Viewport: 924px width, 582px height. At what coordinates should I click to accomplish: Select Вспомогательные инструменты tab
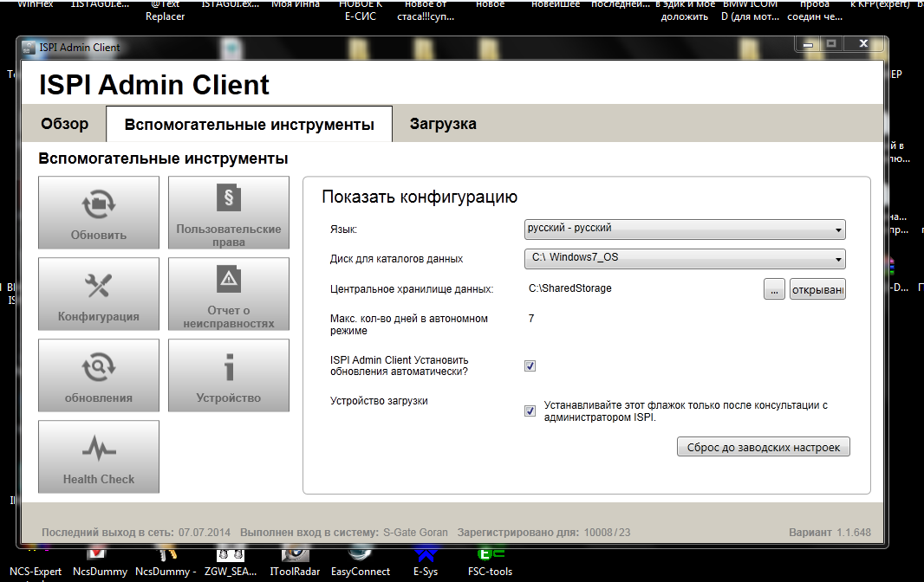(250, 125)
